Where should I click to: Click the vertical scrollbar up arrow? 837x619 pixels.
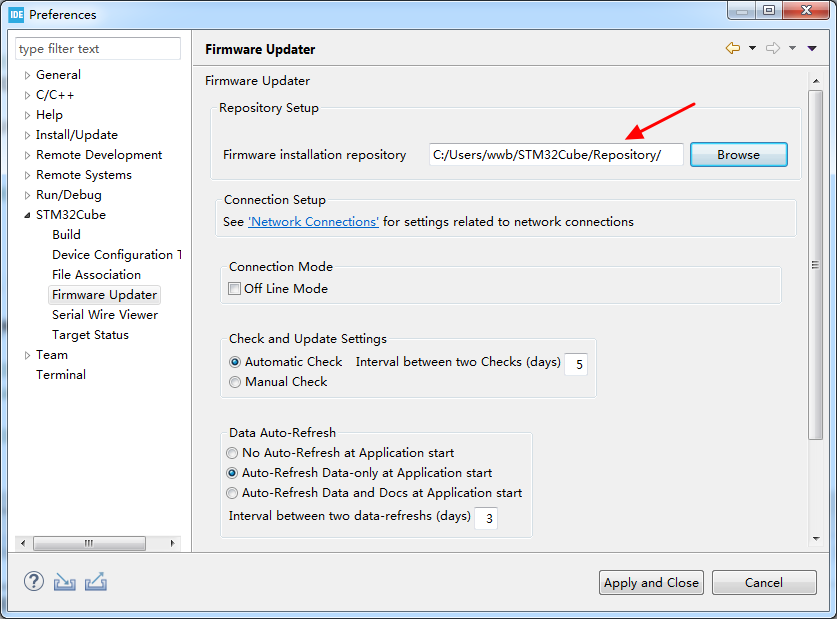point(816,81)
